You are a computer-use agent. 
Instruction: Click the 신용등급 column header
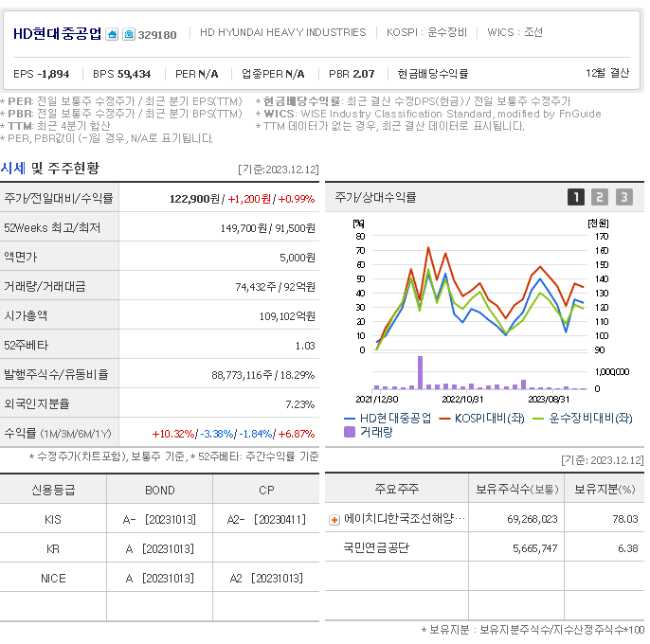[x=53, y=491]
